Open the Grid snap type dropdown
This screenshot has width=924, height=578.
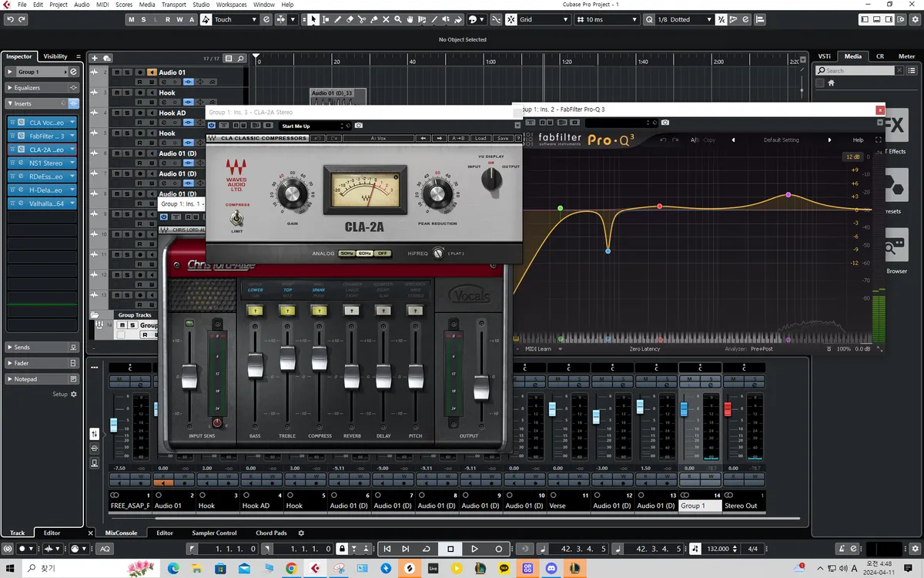pos(544,19)
